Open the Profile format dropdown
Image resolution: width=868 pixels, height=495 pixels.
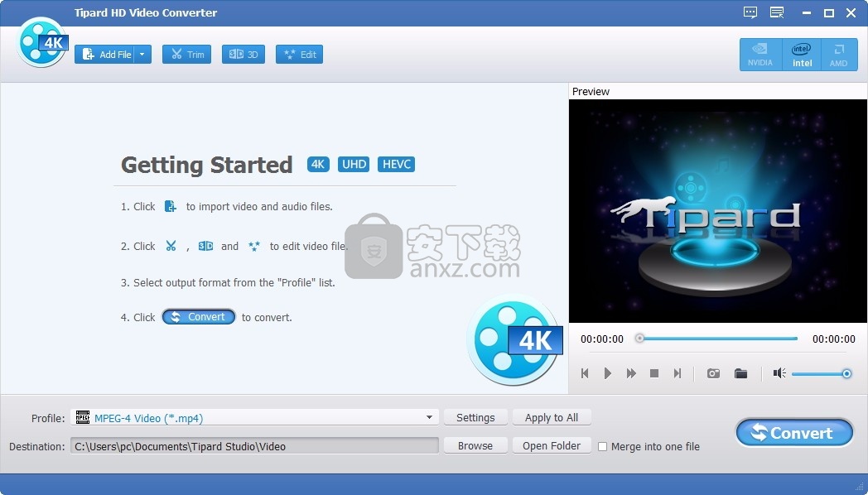[254, 417]
